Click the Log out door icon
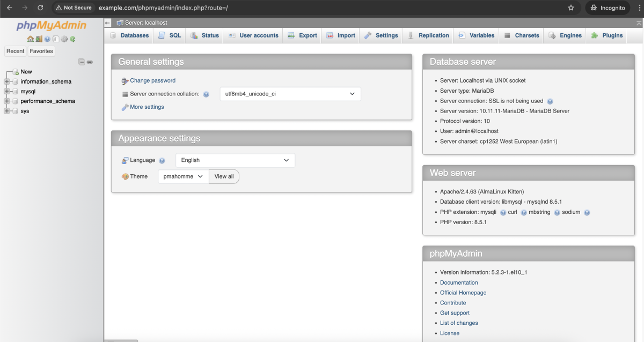644x342 pixels. 39,39
